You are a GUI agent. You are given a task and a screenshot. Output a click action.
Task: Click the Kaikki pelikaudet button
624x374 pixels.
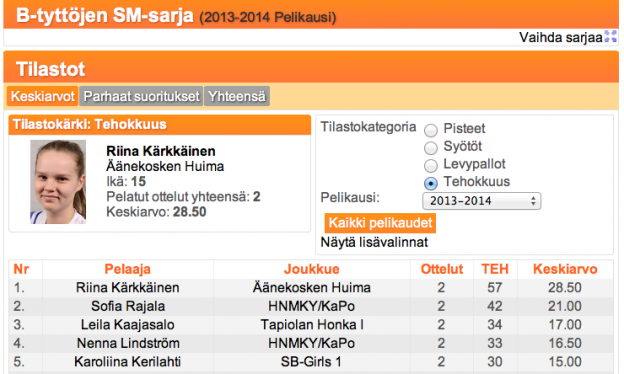click(380, 223)
